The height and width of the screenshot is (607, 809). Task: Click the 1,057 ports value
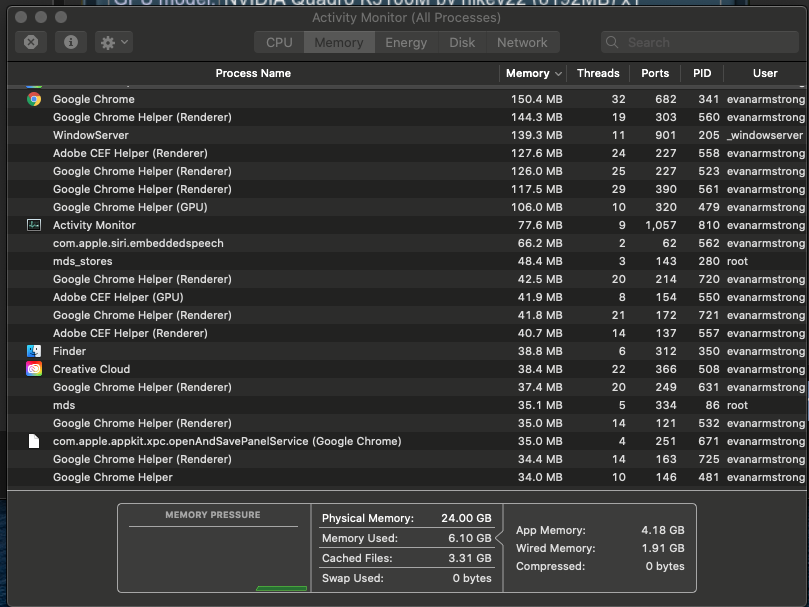click(660, 225)
